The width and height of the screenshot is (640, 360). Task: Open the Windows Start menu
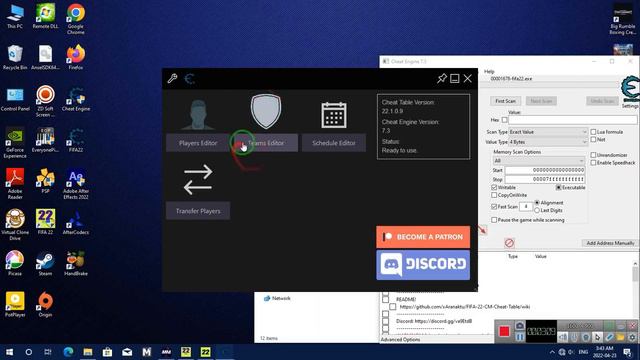pos(9,352)
